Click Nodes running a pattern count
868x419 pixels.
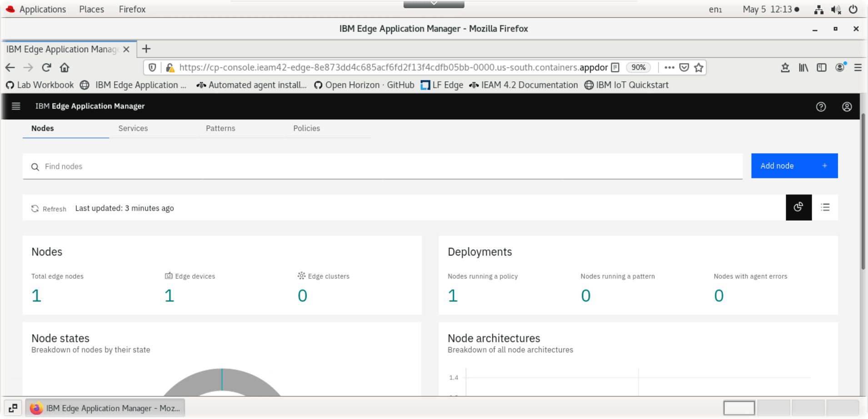click(586, 296)
